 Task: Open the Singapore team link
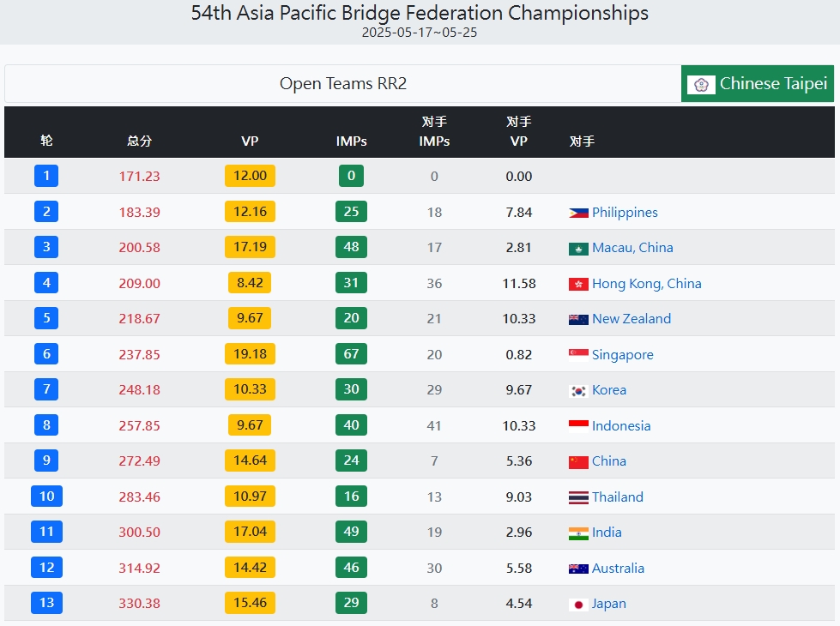coord(623,354)
